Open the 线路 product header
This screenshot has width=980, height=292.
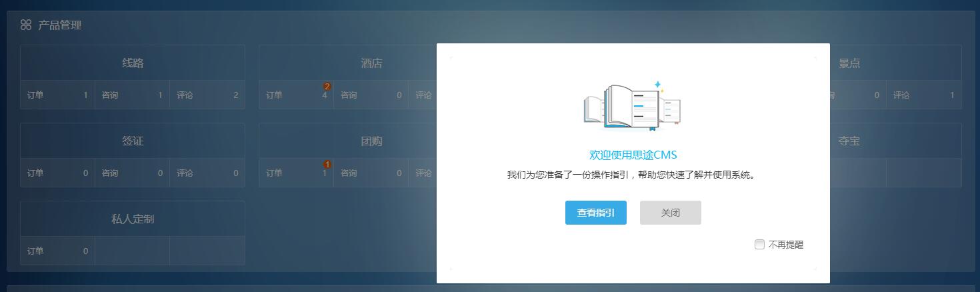tap(133, 63)
